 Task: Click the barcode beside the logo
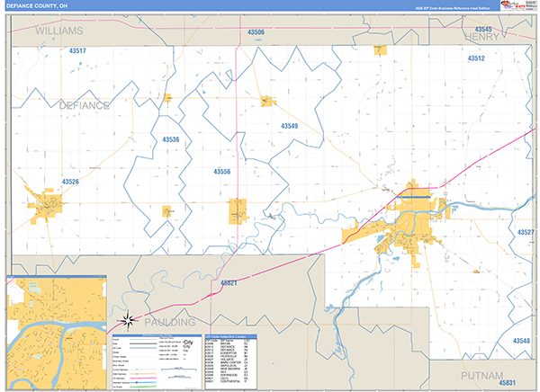coord(531,5)
